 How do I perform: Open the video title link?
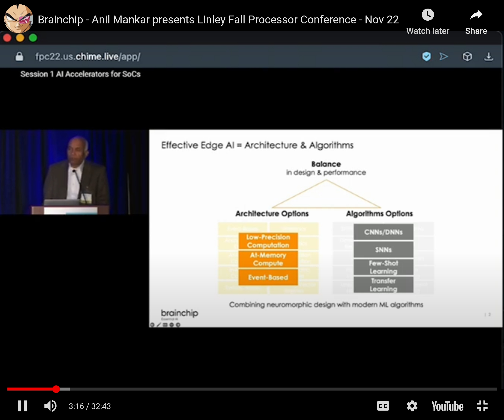218,20
